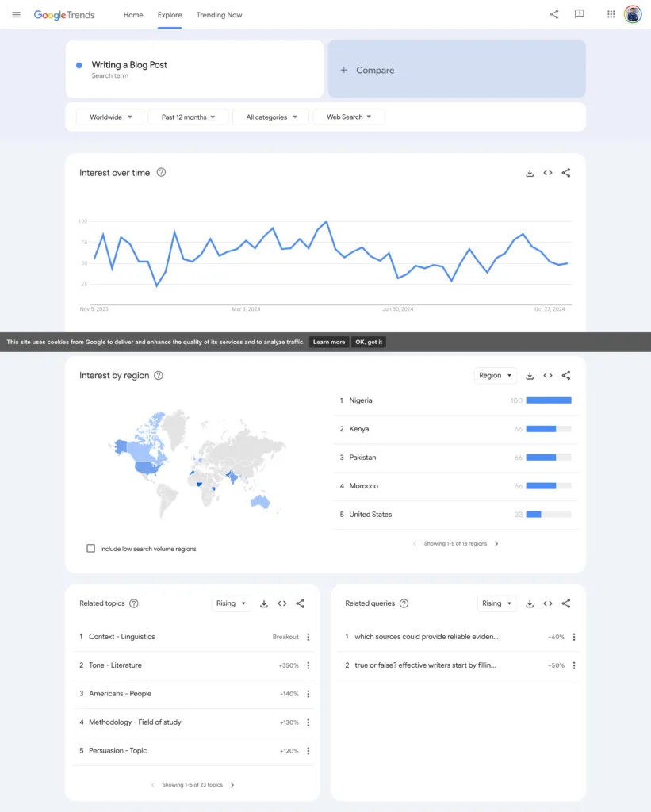Open the feedback icon in the header
651x812 pixels.
[x=580, y=13]
